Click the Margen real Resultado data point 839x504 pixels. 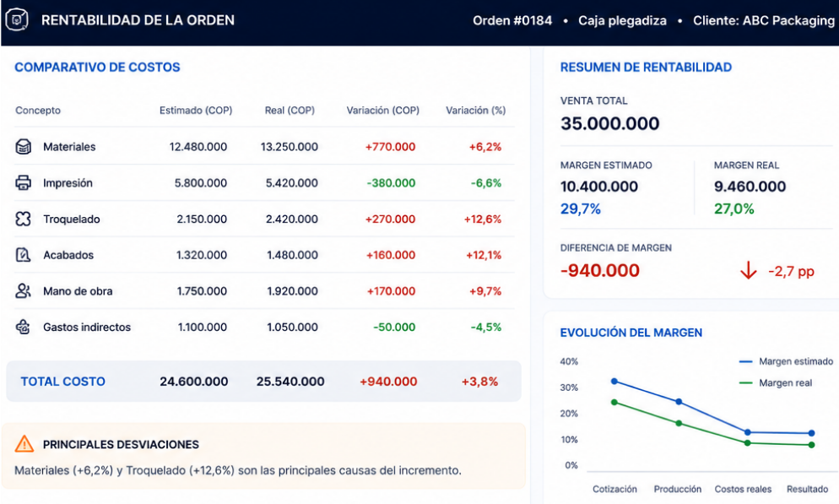812,445
